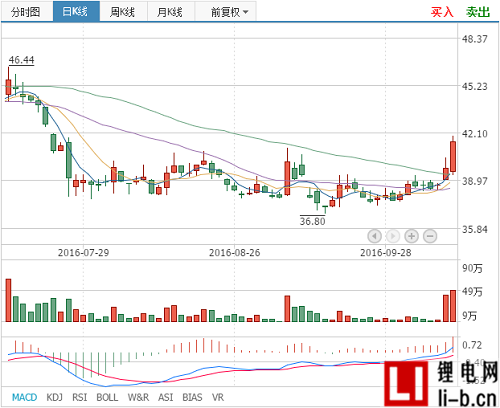
Task: Select the 日K线 tab
Action: (x=76, y=12)
